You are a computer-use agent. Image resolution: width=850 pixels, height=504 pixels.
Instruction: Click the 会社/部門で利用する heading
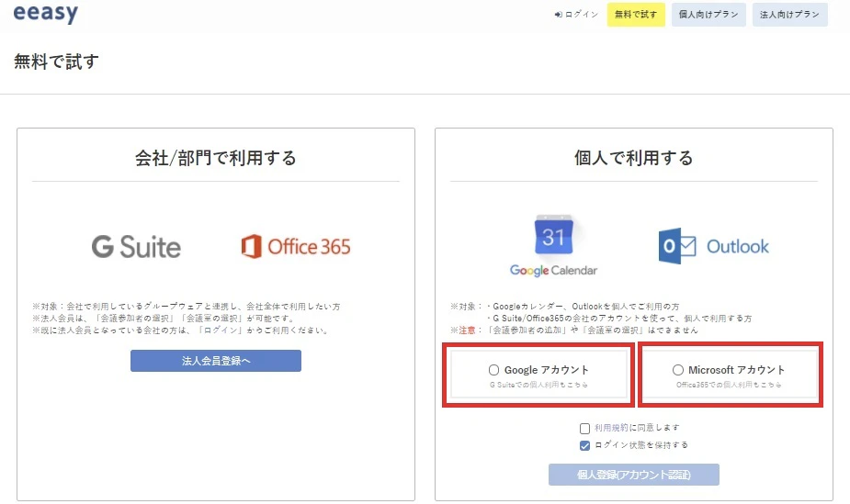pos(216,158)
